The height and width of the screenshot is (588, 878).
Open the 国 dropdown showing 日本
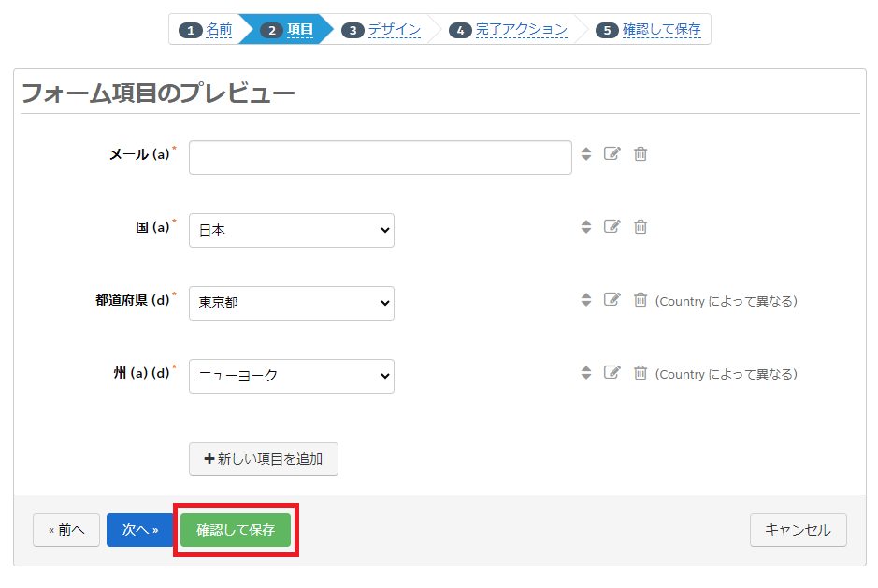(292, 230)
